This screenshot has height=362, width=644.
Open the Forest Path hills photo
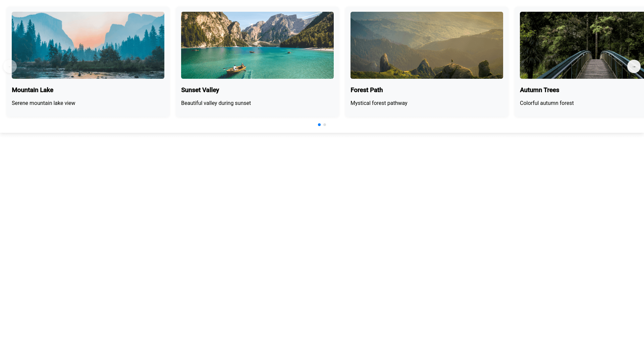coord(427,45)
